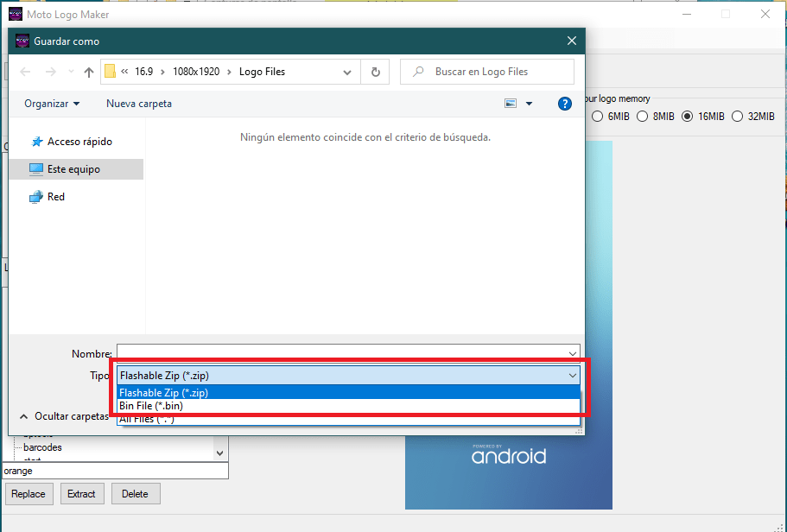Open the Organizar dropdown menu

tap(52, 104)
